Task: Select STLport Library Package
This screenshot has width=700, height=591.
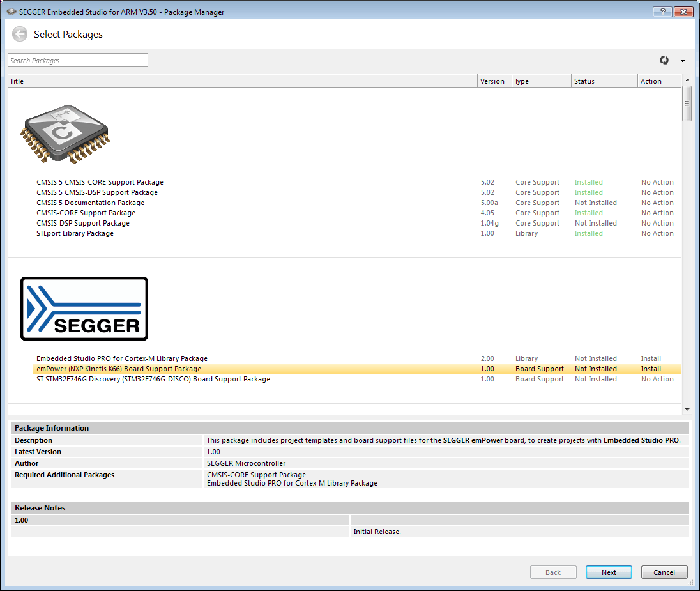Action: (75, 234)
